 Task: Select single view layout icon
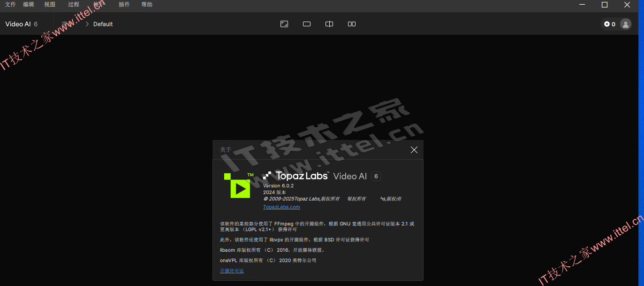307,24
